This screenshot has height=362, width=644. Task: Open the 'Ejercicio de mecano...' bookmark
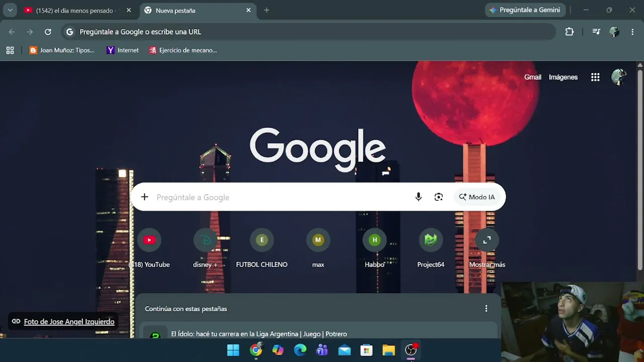[183, 50]
